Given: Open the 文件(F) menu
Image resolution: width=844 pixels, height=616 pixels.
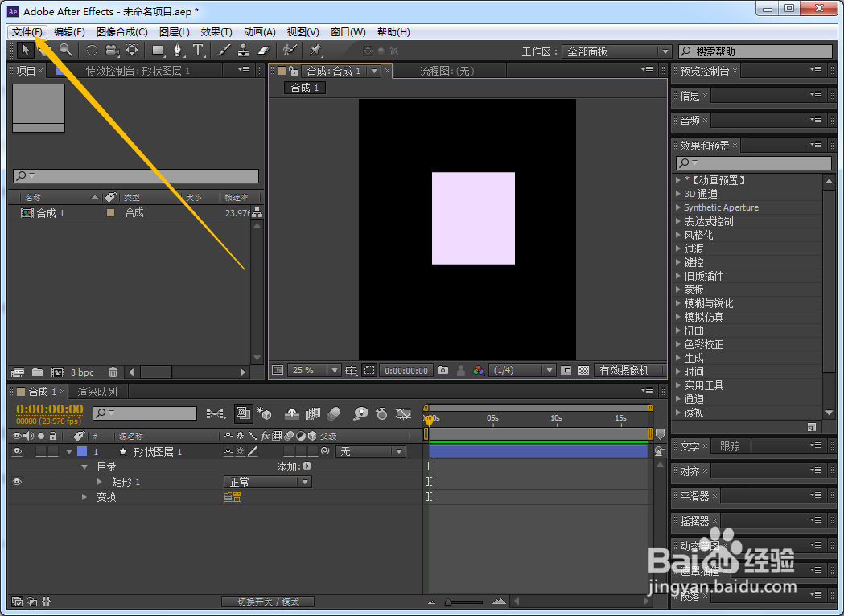Looking at the screenshot, I should (27, 31).
